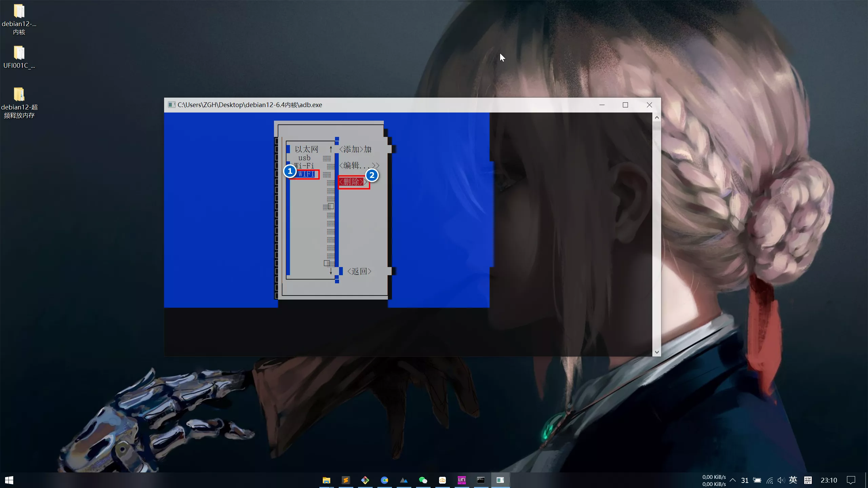Switch to the command prompt taskbar icon
The image size is (868, 488).
click(x=481, y=480)
